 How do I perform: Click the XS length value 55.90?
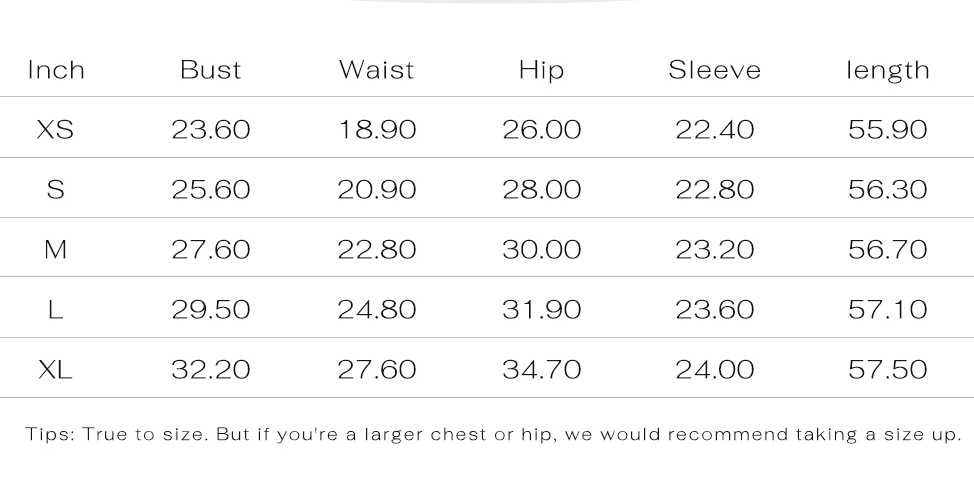[887, 130]
